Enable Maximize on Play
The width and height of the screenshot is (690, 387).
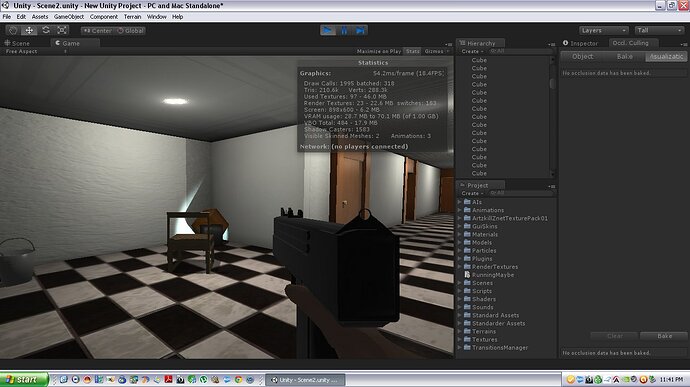(378, 52)
